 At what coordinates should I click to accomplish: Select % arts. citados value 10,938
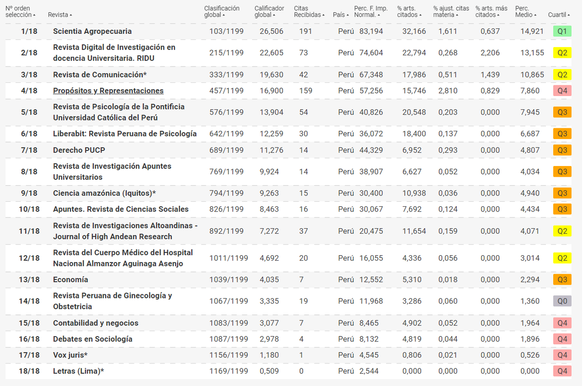point(414,193)
